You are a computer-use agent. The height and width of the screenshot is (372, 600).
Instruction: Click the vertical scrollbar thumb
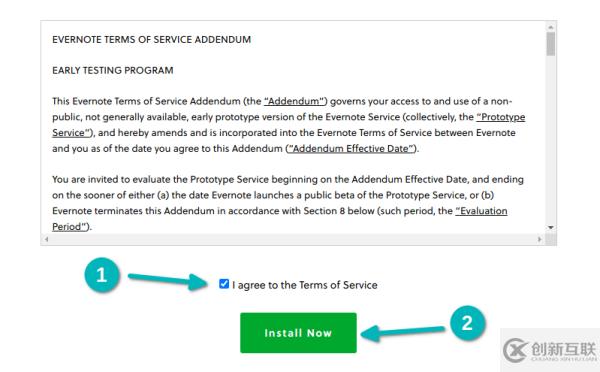click(551, 44)
